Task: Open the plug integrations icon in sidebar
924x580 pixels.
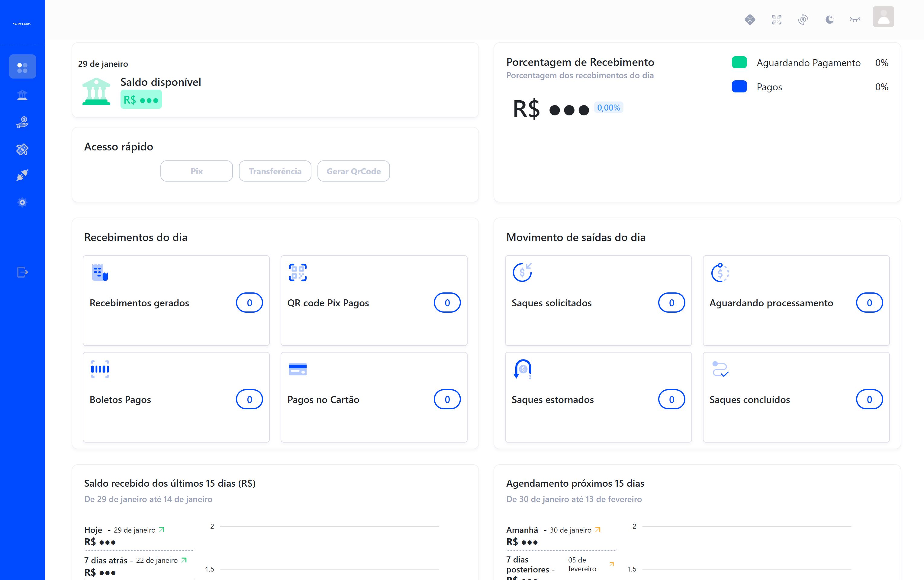Action: click(x=22, y=175)
